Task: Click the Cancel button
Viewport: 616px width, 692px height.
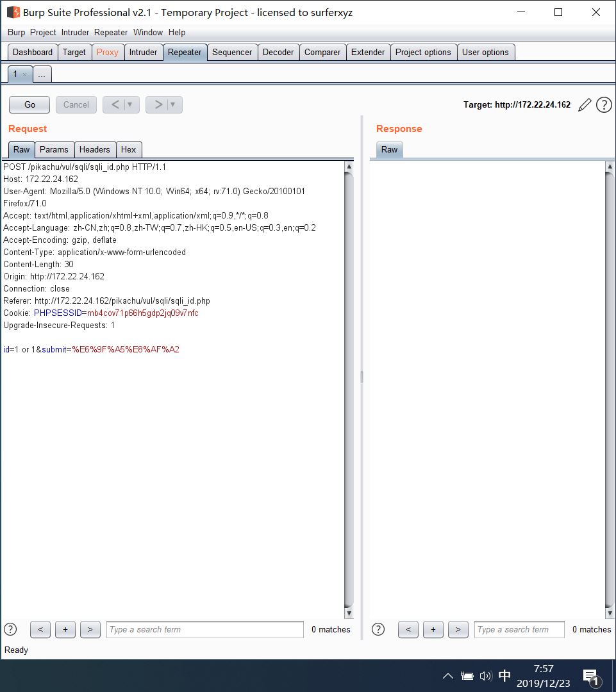Action: point(76,104)
